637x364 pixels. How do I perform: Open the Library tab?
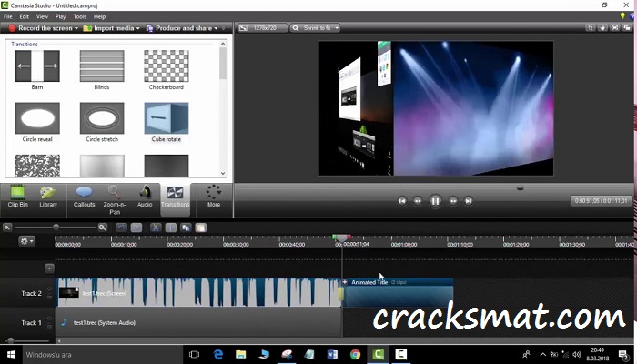click(48, 197)
